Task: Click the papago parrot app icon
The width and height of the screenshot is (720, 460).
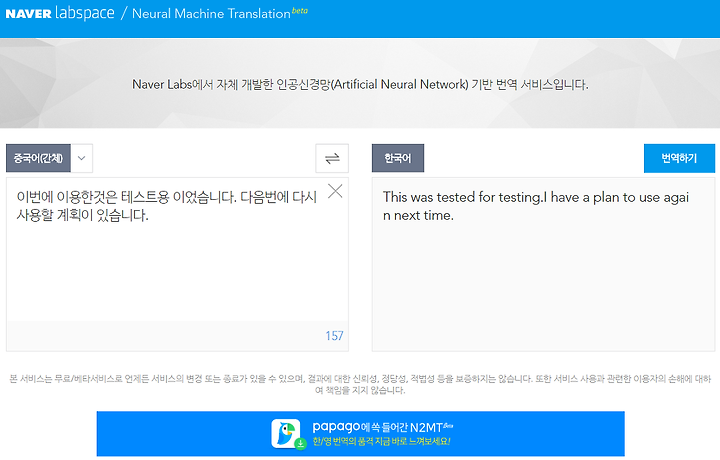Action: (286, 433)
